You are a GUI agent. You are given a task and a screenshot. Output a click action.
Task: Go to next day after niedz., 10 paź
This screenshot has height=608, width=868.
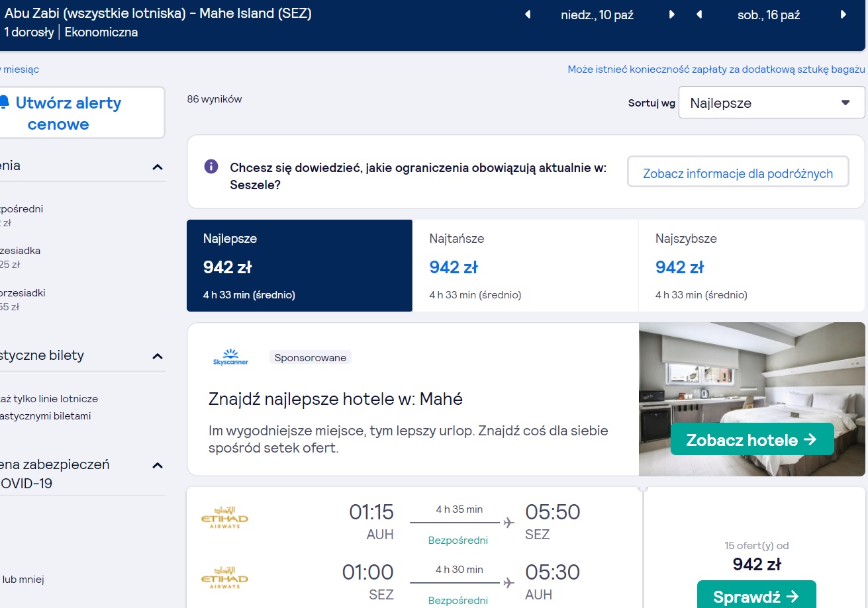pyautogui.click(x=672, y=15)
